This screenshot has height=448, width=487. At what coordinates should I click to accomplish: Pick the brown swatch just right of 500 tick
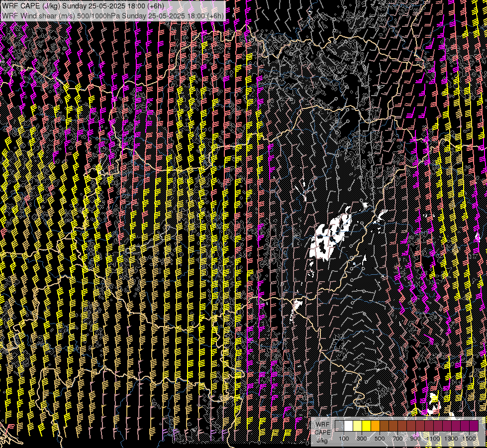point(384,426)
